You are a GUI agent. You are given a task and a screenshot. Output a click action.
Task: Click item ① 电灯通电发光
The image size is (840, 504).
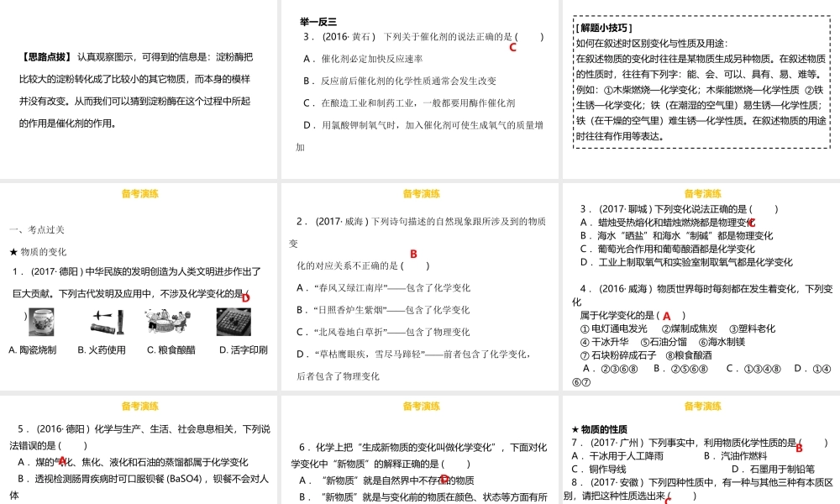coord(614,328)
